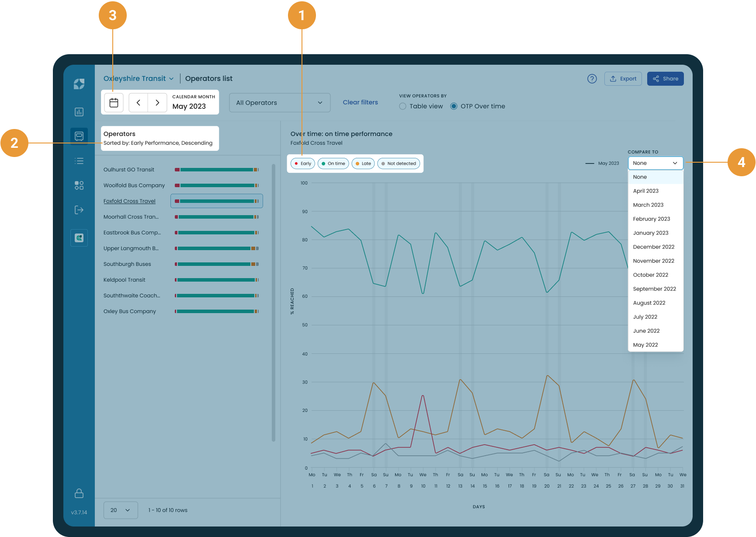The image size is (756, 537).
Task: Toggle the Late series legend chip
Action: 363,164
